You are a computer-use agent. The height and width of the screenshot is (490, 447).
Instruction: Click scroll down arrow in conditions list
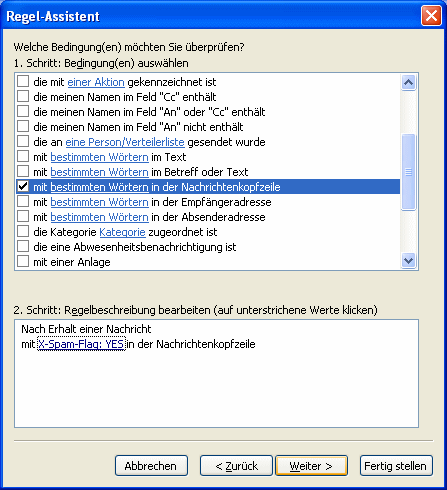coord(408,260)
